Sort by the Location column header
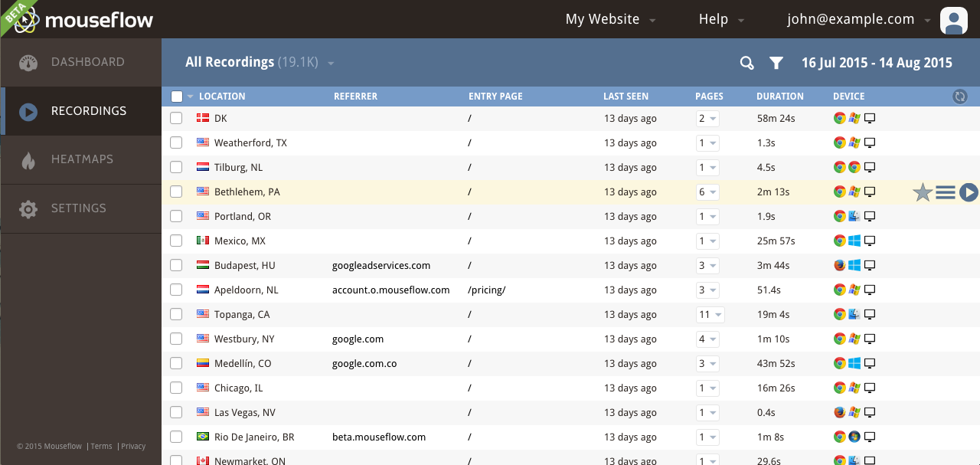 point(222,97)
